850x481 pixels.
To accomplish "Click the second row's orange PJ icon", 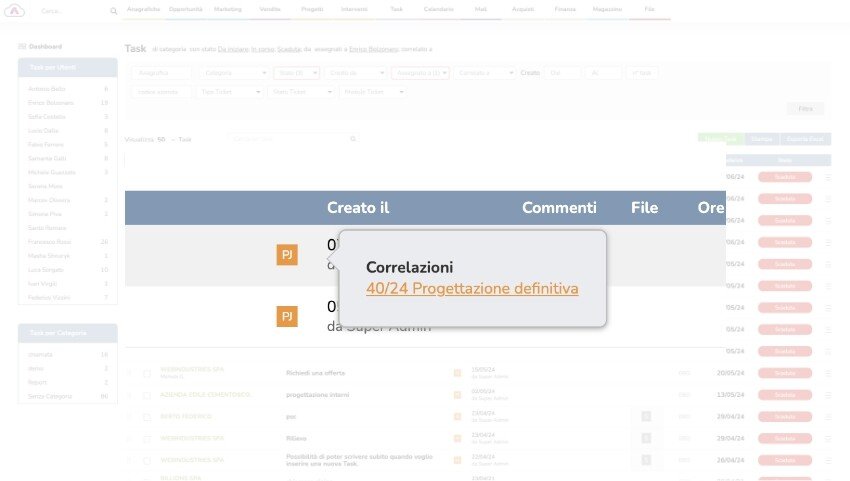I will (287, 317).
